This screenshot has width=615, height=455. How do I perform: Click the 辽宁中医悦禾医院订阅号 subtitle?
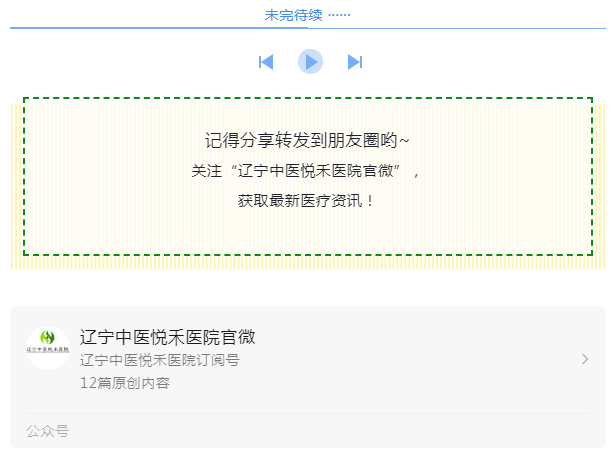[x=160, y=360]
